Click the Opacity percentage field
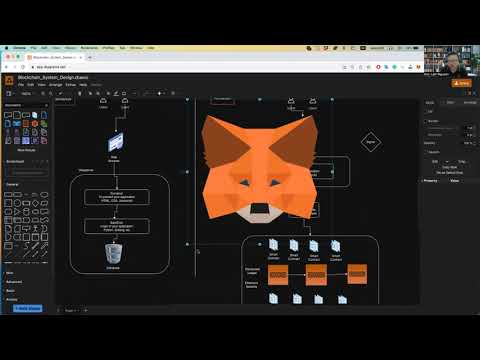Viewport: 480px width, 360px height. click(469, 143)
